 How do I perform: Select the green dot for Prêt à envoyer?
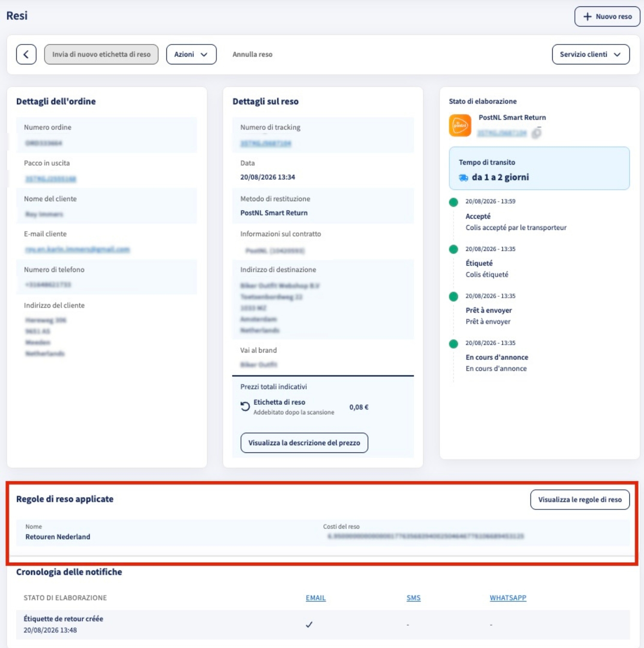(x=454, y=297)
